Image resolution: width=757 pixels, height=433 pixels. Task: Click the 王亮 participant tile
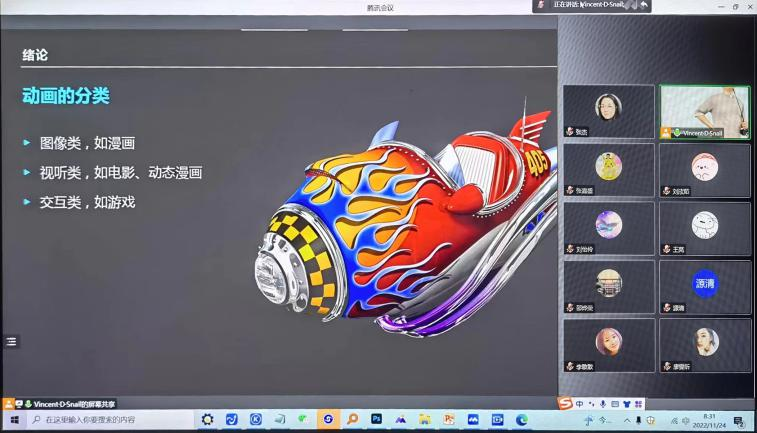point(705,229)
